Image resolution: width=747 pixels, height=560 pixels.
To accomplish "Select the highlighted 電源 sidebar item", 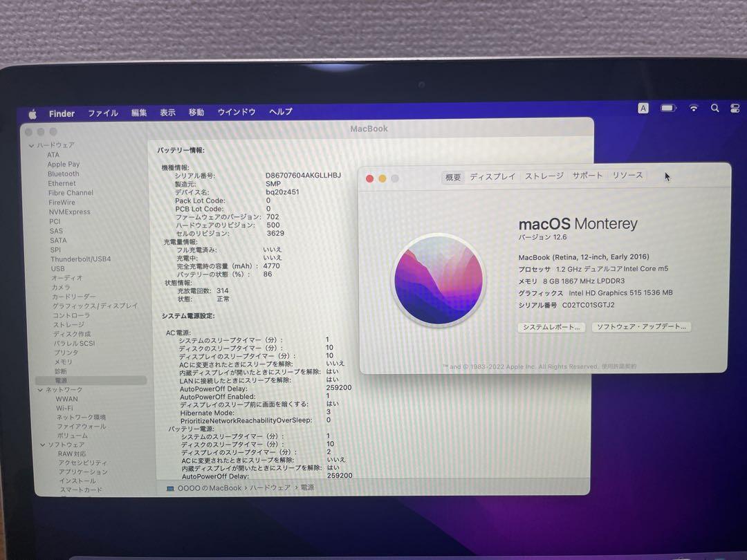I will (x=91, y=380).
